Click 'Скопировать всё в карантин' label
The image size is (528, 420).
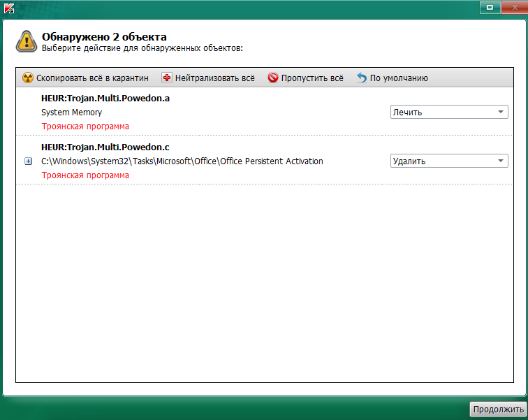92,78
